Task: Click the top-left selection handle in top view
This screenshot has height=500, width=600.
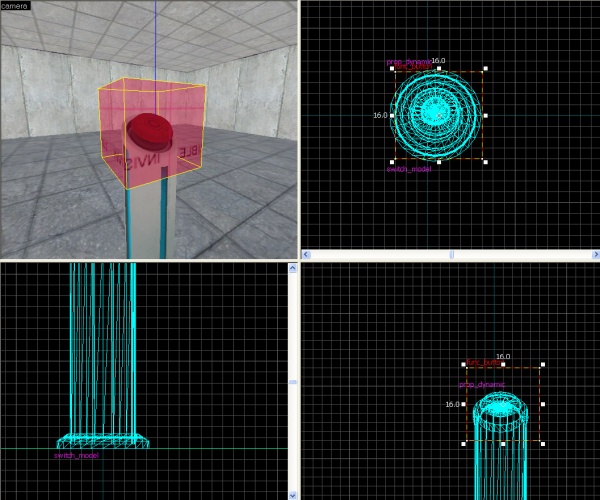Action: [392, 68]
